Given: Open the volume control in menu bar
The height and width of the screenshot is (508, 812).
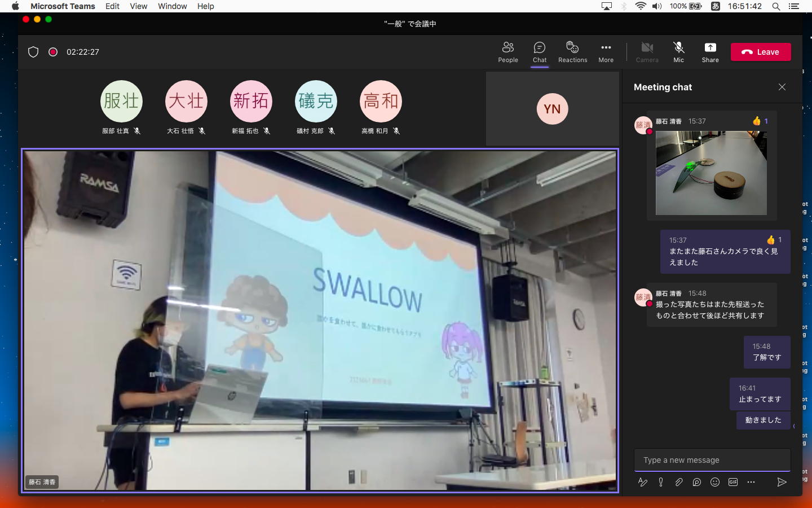Looking at the screenshot, I should click(x=657, y=6).
